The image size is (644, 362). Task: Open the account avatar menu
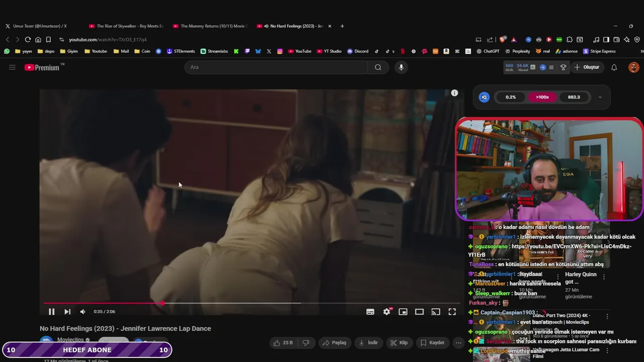click(x=633, y=67)
